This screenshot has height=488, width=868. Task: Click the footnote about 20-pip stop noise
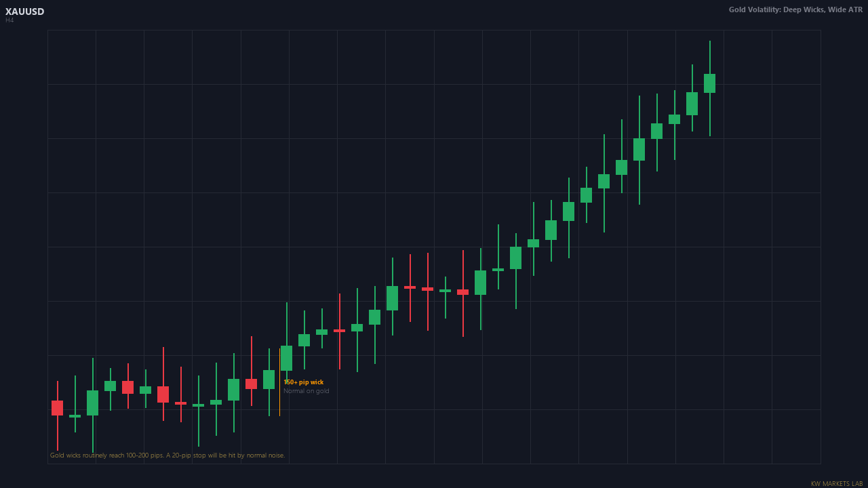(167, 455)
